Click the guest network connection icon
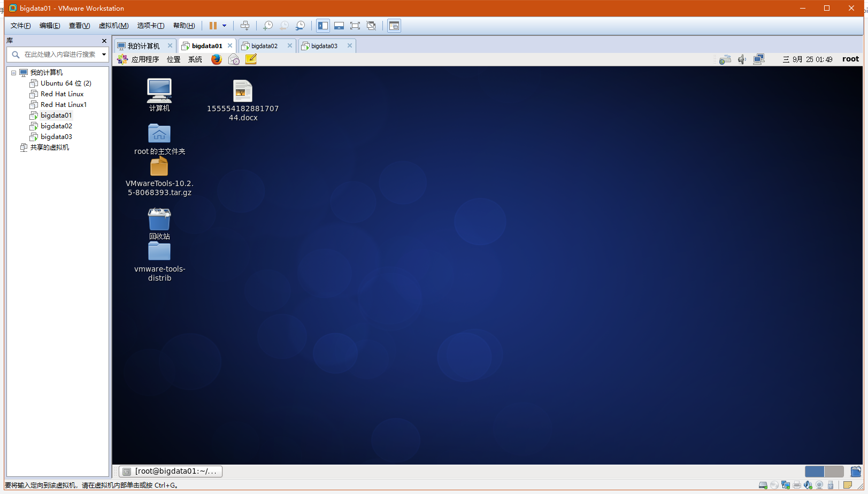This screenshot has height=494, width=868. [759, 59]
